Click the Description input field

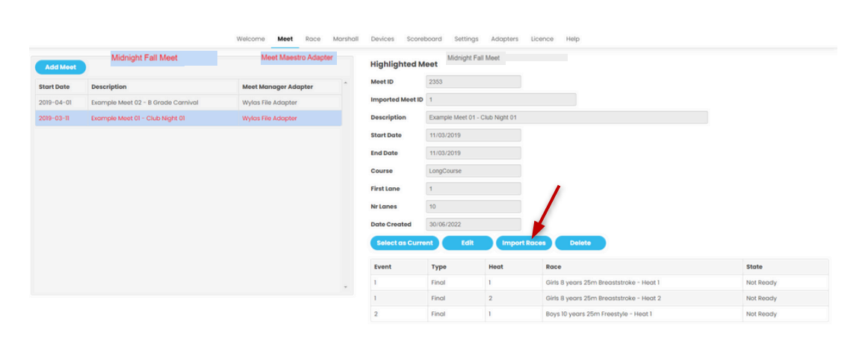566,117
